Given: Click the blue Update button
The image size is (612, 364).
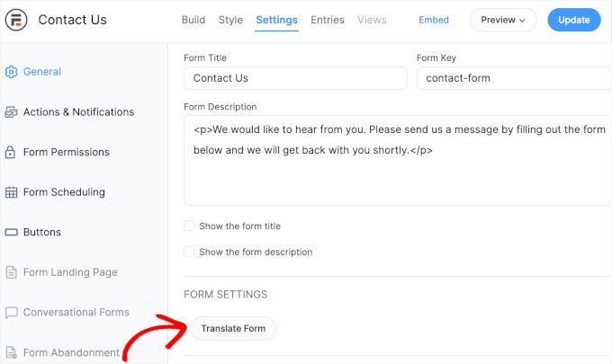Looking at the screenshot, I should pyautogui.click(x=574, y=20).
